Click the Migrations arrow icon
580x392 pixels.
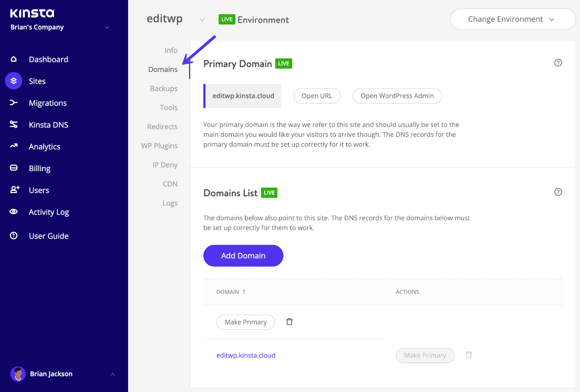click(x=14, y=103)
